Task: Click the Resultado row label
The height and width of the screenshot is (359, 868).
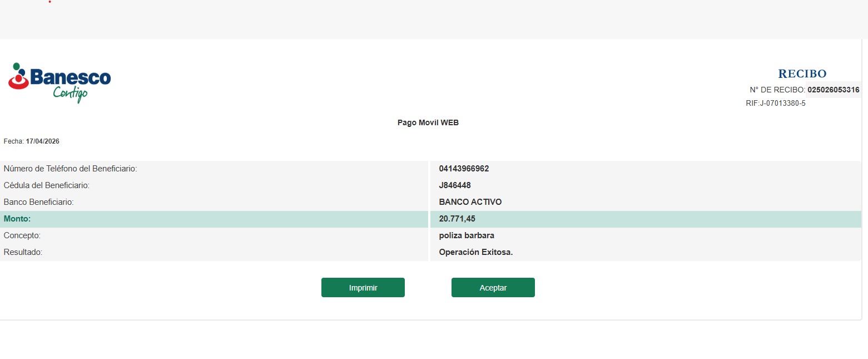Action: 23,252
